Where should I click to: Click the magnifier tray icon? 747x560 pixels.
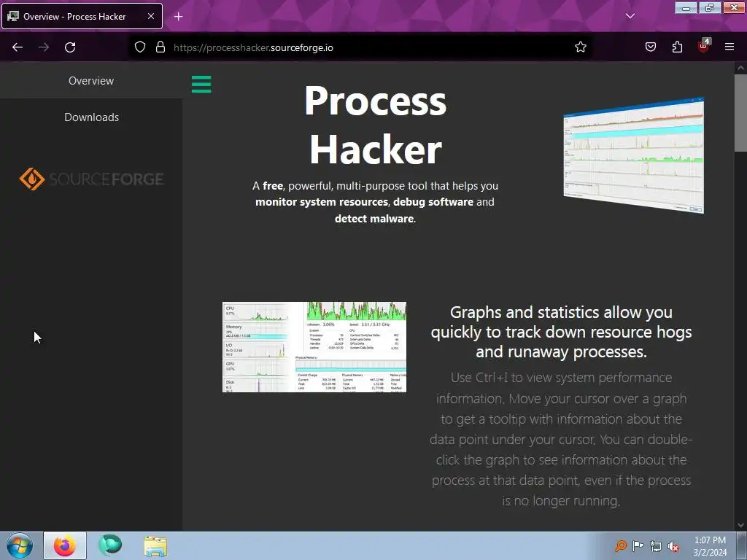(x=621, y=545)
